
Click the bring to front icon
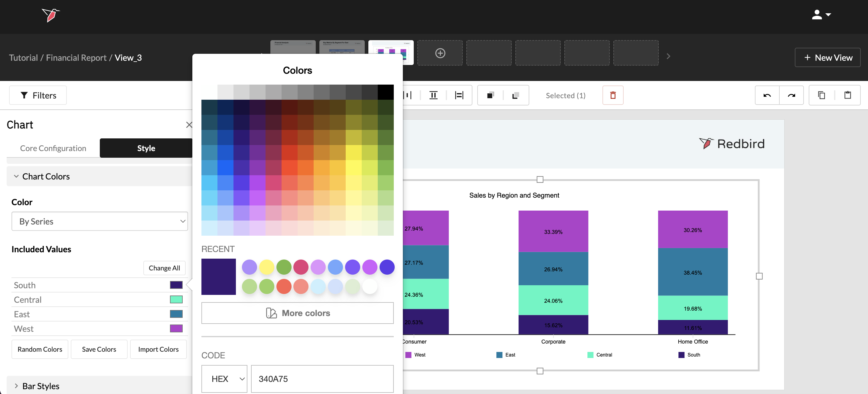tap(490, 95)
